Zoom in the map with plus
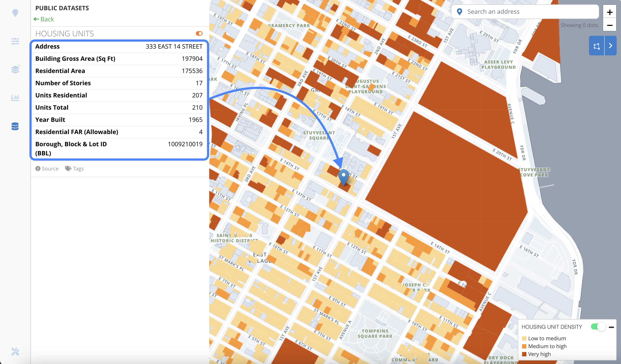 (610, 12)
